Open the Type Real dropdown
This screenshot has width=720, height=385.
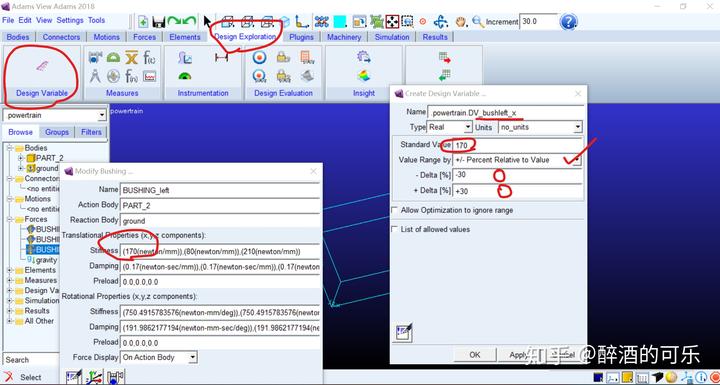point(468,127)
